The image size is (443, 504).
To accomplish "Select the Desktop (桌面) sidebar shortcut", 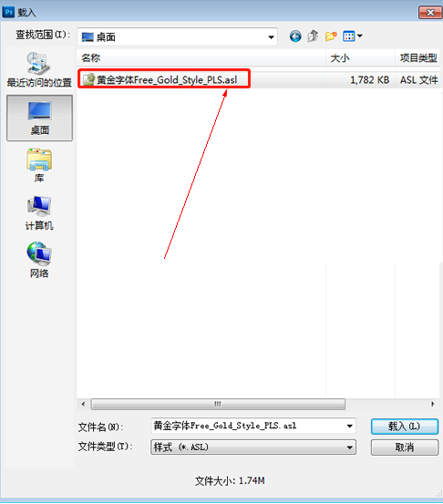I will tap(39, 118).
